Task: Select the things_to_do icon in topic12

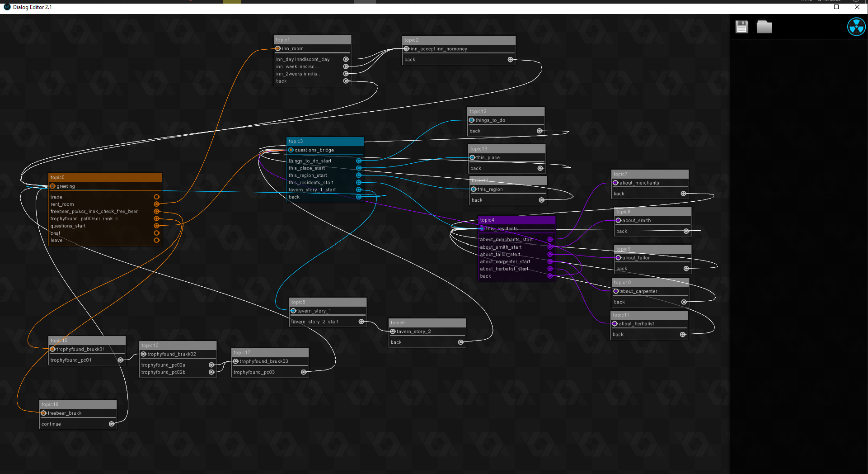Action: click(471, 120)
